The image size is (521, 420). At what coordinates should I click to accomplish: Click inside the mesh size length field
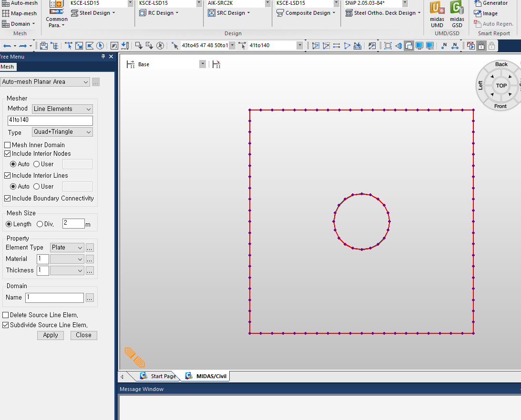coord(73,223)
